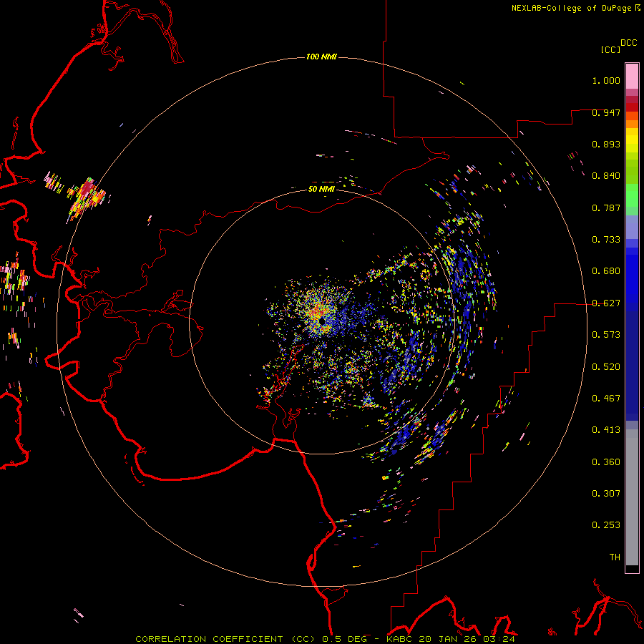Click the 50 NMI range ring label

click(321, 189)
